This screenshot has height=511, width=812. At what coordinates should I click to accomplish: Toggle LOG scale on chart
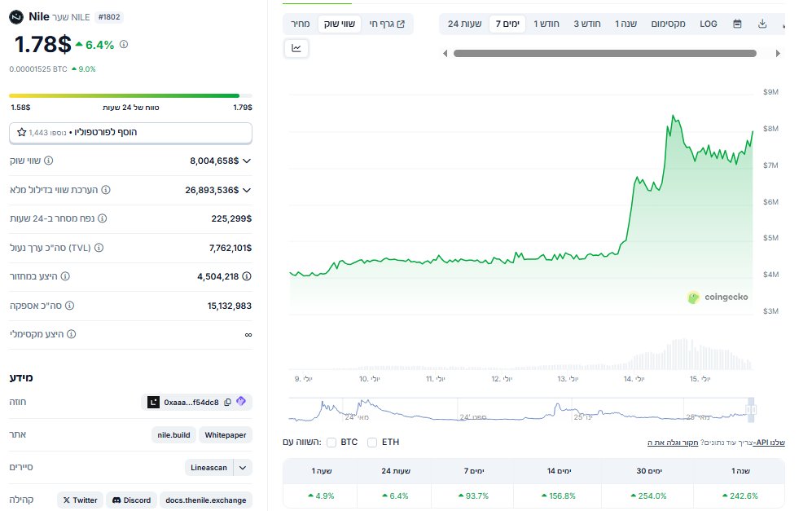709,24
